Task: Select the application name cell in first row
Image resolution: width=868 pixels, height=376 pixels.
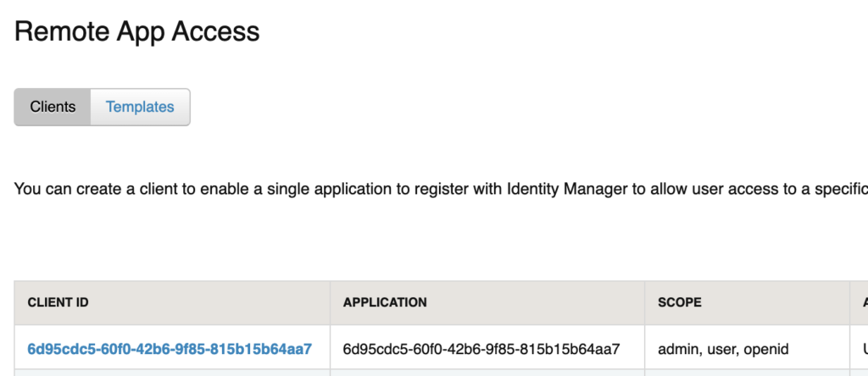Action: point(481,349)
